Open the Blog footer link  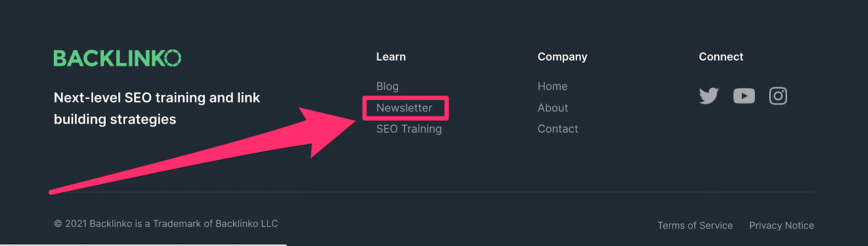(x=387, y=86)
